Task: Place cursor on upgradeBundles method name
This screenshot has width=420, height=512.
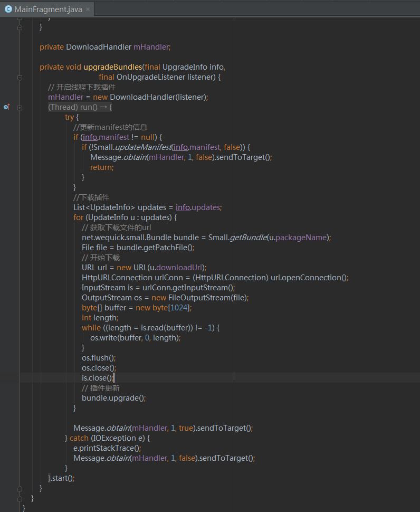Action: click(113, 67)
